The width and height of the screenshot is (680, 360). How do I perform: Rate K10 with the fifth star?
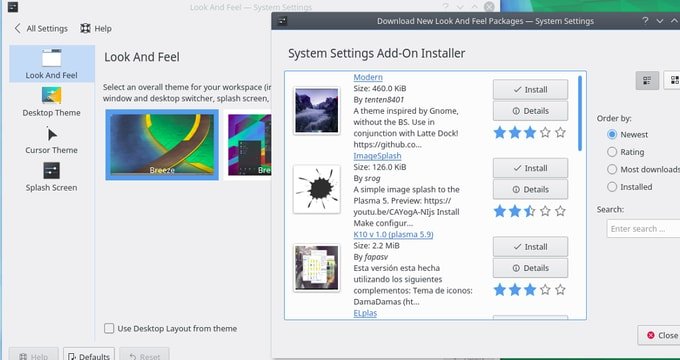(560, 289)
